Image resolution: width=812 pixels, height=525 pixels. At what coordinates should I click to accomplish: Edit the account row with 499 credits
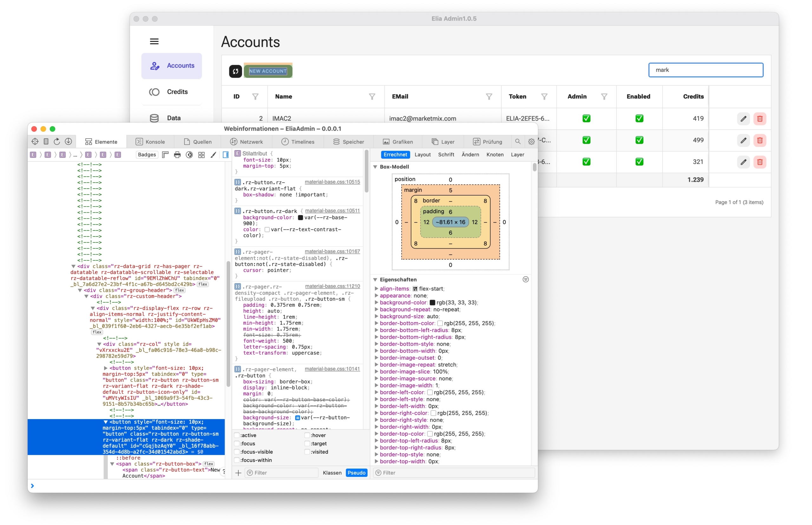coord(743,140)
